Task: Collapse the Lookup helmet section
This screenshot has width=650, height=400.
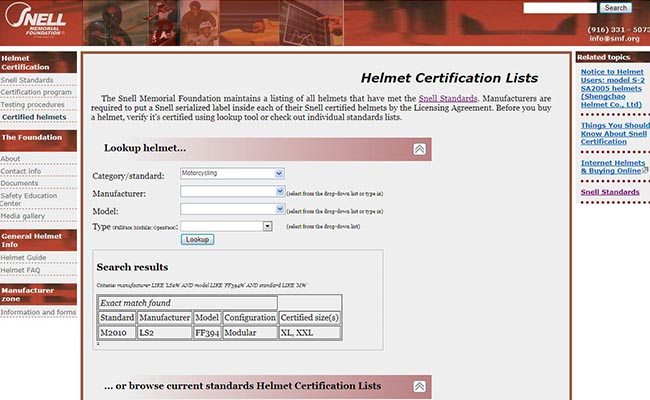Action: tap(419, 149)
